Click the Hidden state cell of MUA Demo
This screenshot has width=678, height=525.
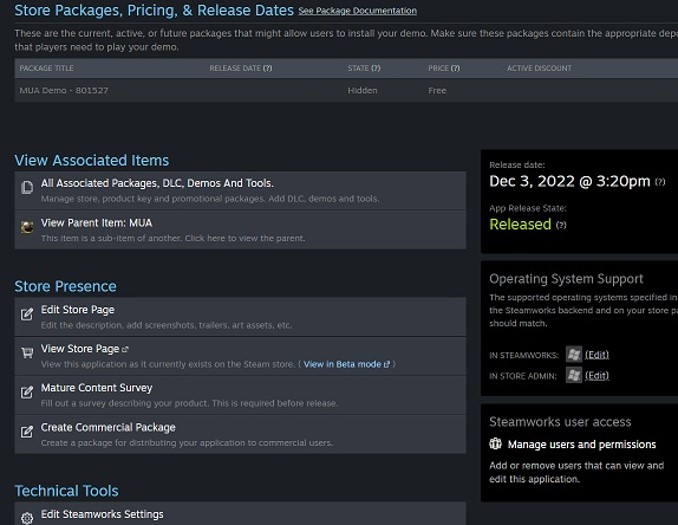(362, 90)
